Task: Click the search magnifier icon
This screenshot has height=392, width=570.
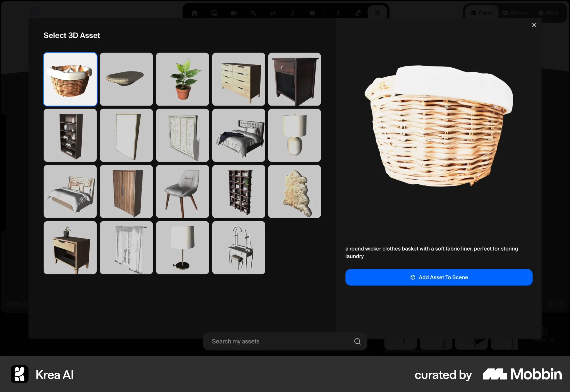Action: [357, 342]
